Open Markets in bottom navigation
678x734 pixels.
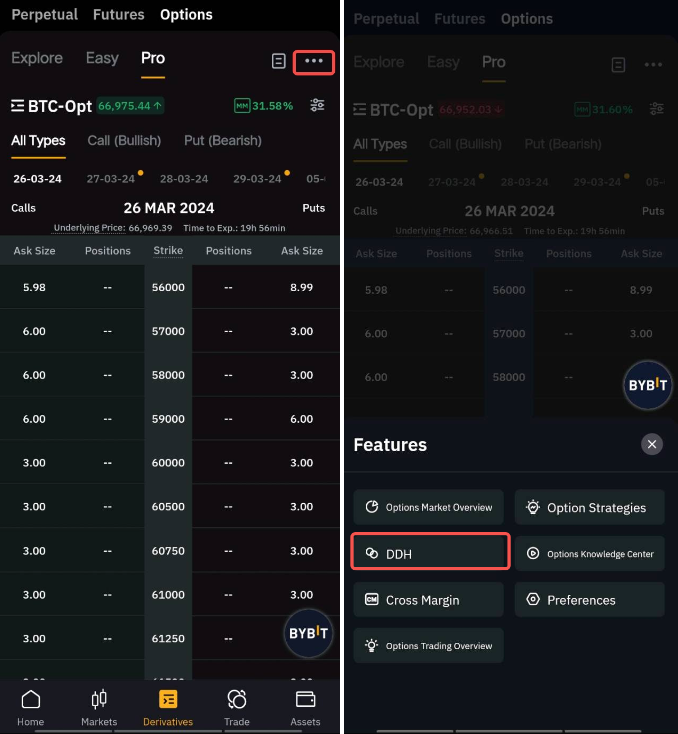coord(99,707)
